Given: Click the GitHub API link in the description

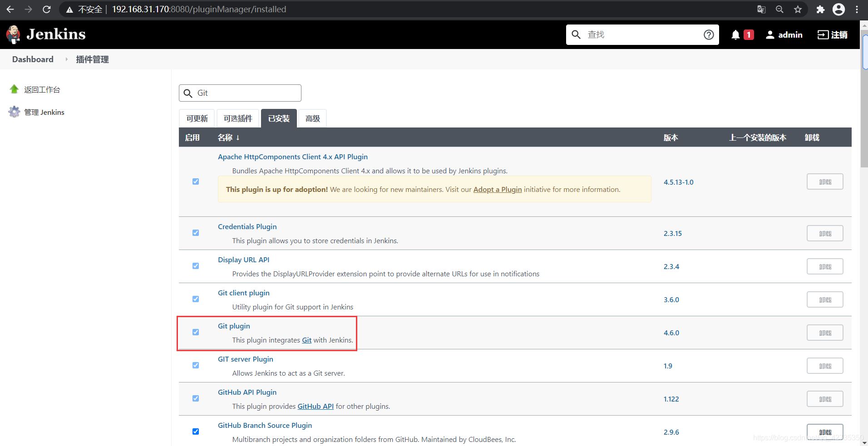Looking at the screenshot, I should (x=316, y=406).
